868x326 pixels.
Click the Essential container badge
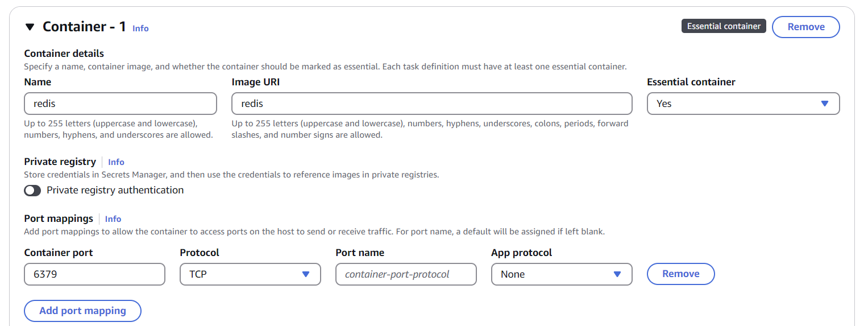[724, 26]
